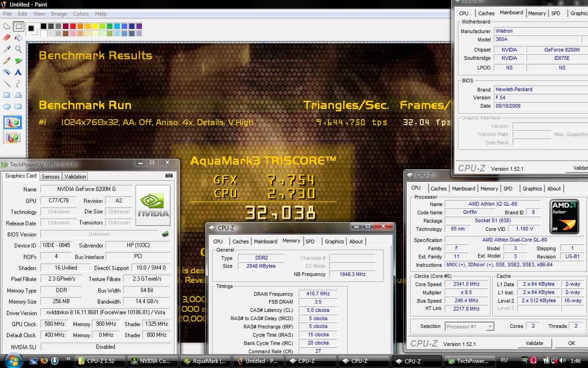Click the DRAM Frequency value 410.7 MHz

(318, 293)
